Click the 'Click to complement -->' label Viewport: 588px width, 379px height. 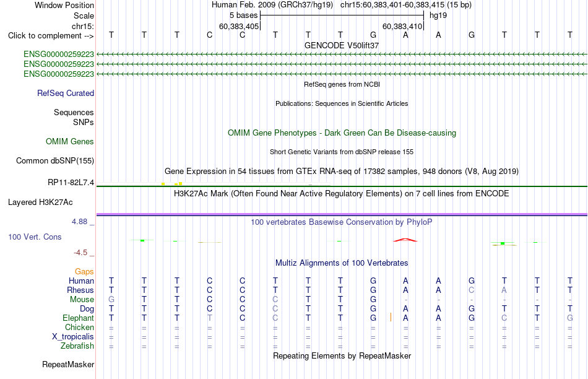pos(51,36)
